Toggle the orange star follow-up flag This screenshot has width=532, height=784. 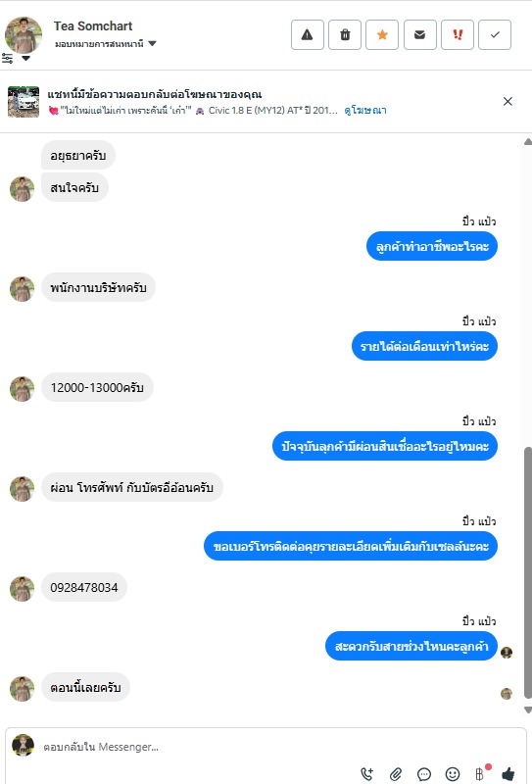382,35
